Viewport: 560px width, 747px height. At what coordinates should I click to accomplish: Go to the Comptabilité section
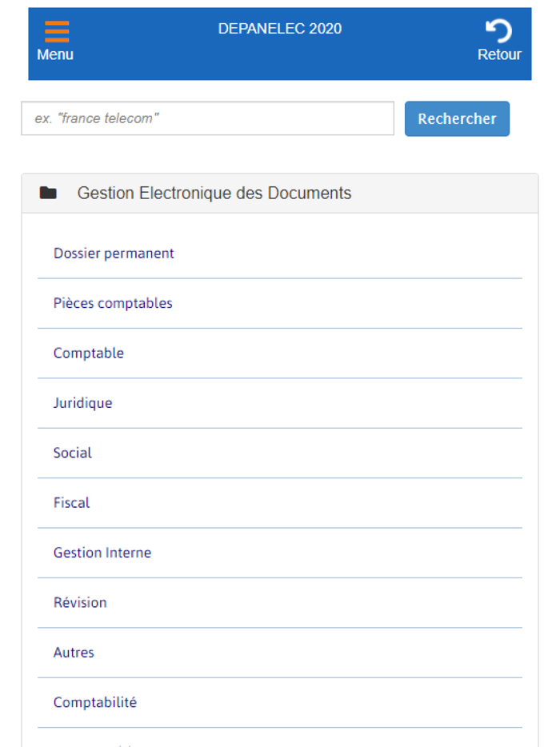95,702
